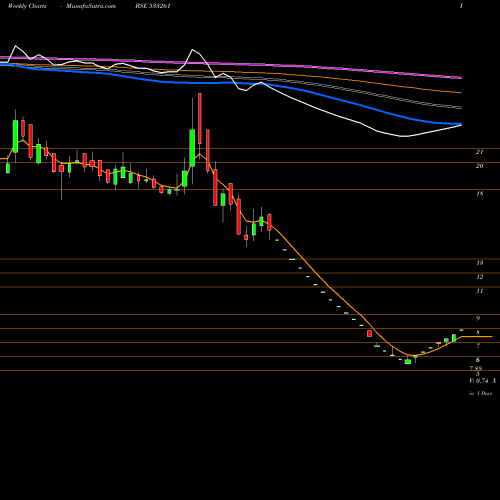Click the price axis label '21'

[x=479, y=152]
